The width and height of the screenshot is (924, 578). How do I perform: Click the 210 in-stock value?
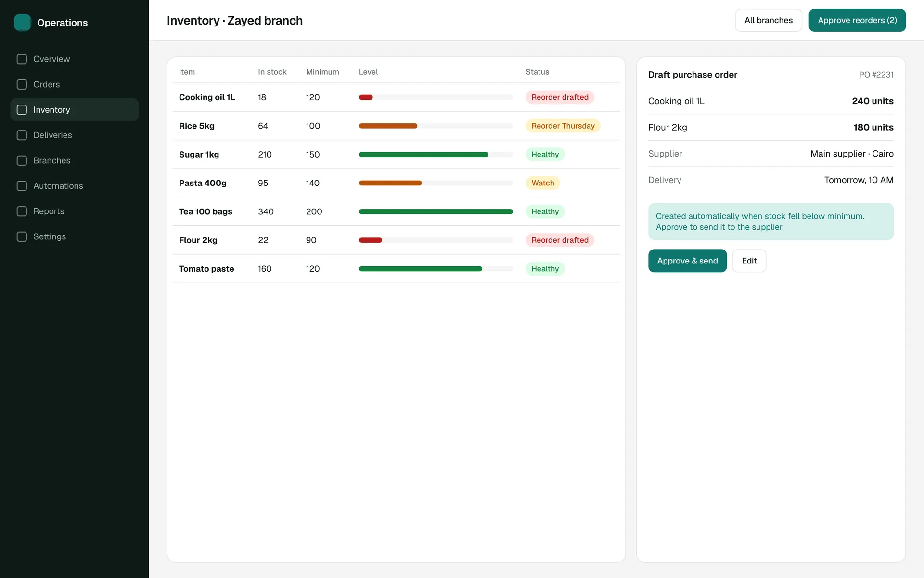coord(265,154)
